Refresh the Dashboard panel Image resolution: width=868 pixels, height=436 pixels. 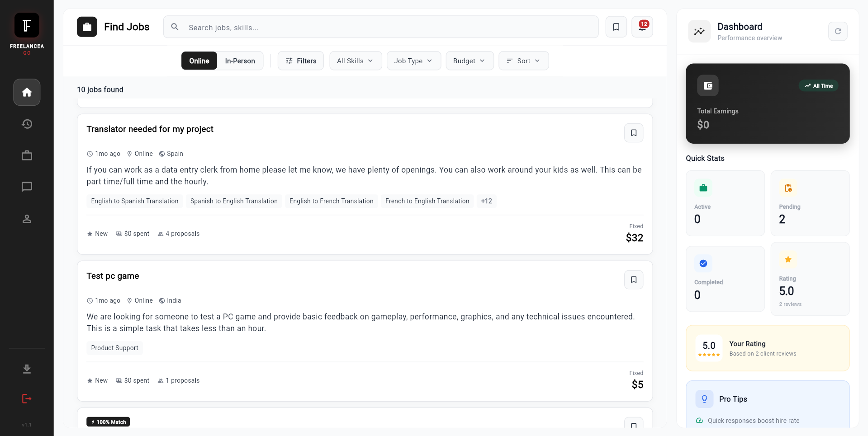[x=838, y=31]
